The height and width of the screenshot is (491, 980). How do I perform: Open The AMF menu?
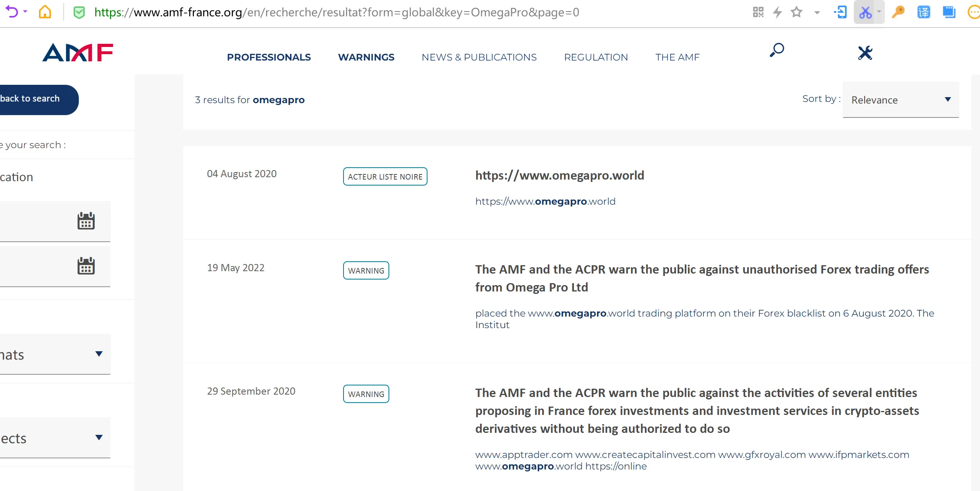point(677,57)
